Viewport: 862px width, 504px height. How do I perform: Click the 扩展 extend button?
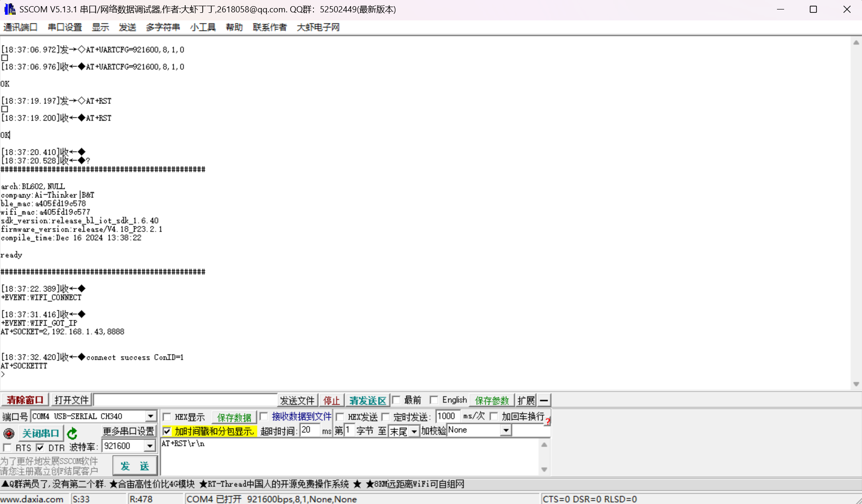coord(526,401)
